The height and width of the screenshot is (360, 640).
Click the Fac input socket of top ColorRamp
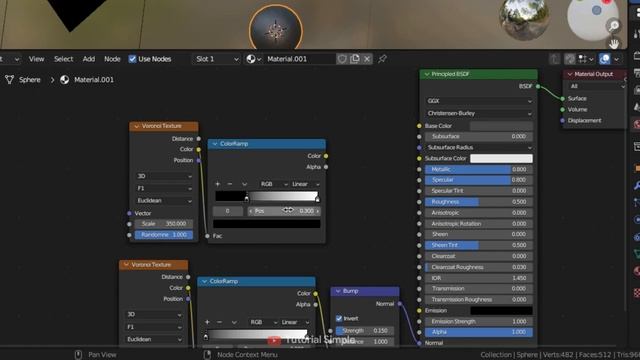207,236
